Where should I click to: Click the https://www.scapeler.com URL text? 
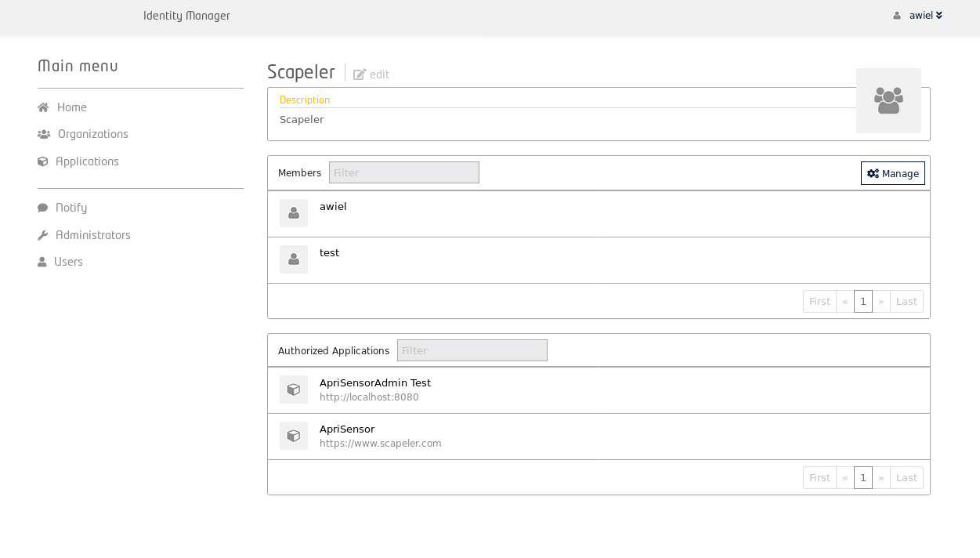(381, 444)
